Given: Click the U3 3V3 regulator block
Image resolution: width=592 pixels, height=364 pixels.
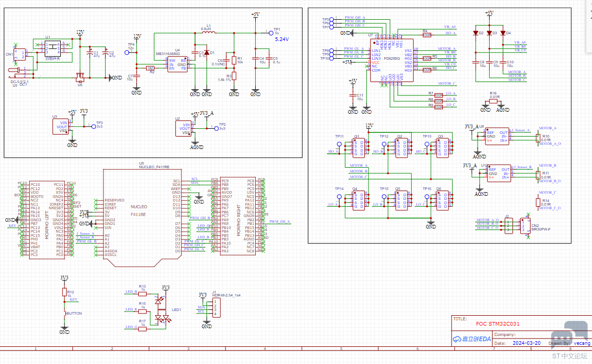Looking at the screenshot, I should pos(60,126).
